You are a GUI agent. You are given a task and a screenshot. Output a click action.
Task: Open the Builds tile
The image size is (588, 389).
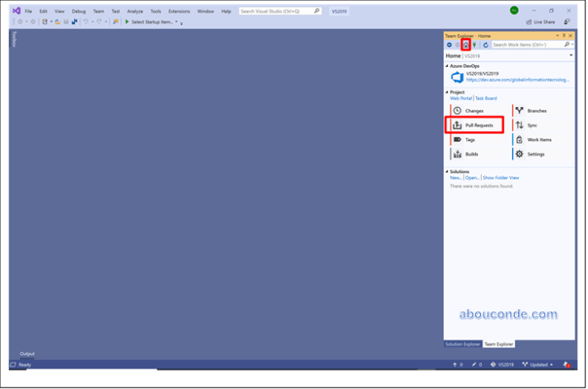(x=471, y=154)
